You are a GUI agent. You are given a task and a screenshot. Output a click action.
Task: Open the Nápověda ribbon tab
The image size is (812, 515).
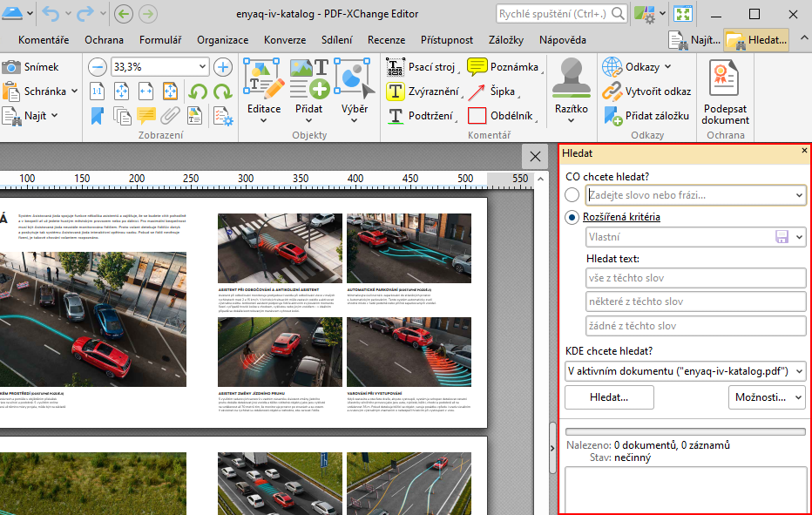click(x=563, y=40)
